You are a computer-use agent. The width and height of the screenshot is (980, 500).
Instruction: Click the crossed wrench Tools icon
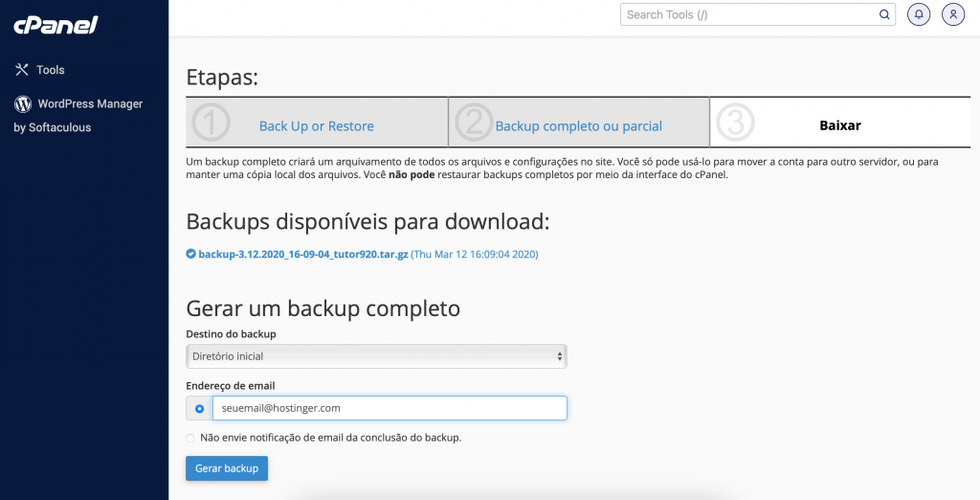(x=22, y=70)
